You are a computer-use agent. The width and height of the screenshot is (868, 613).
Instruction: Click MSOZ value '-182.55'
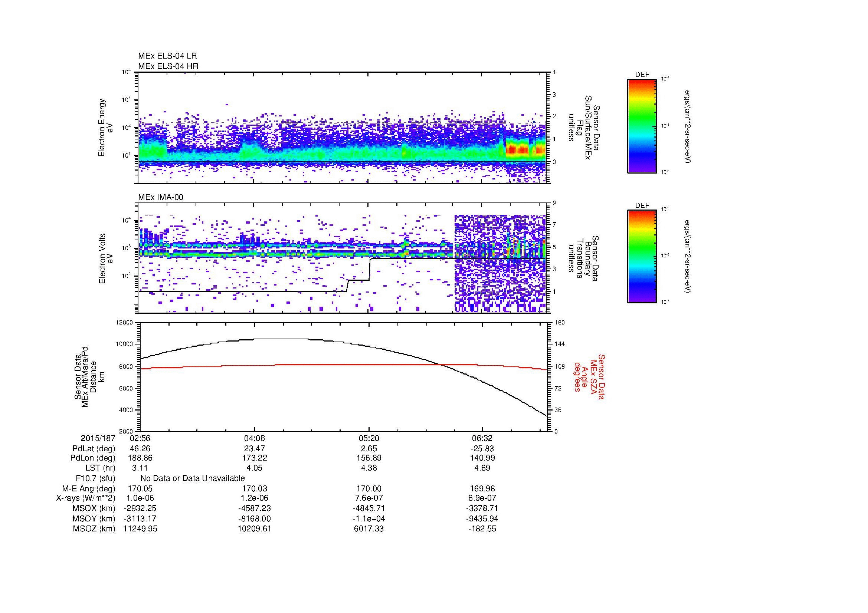(x=482, y=529)
